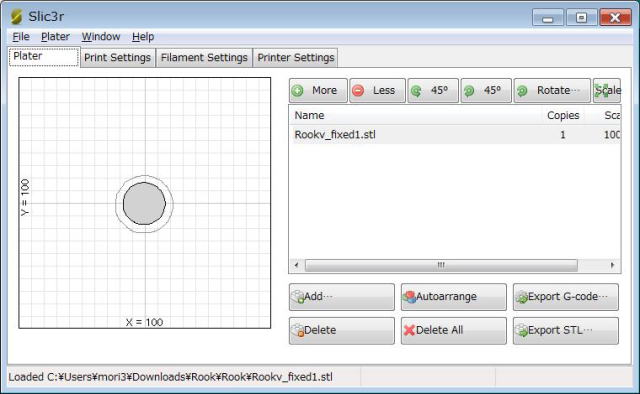640x394 pixels.
Task: Maximize the Slic3r window
Action: pos(581,18)
